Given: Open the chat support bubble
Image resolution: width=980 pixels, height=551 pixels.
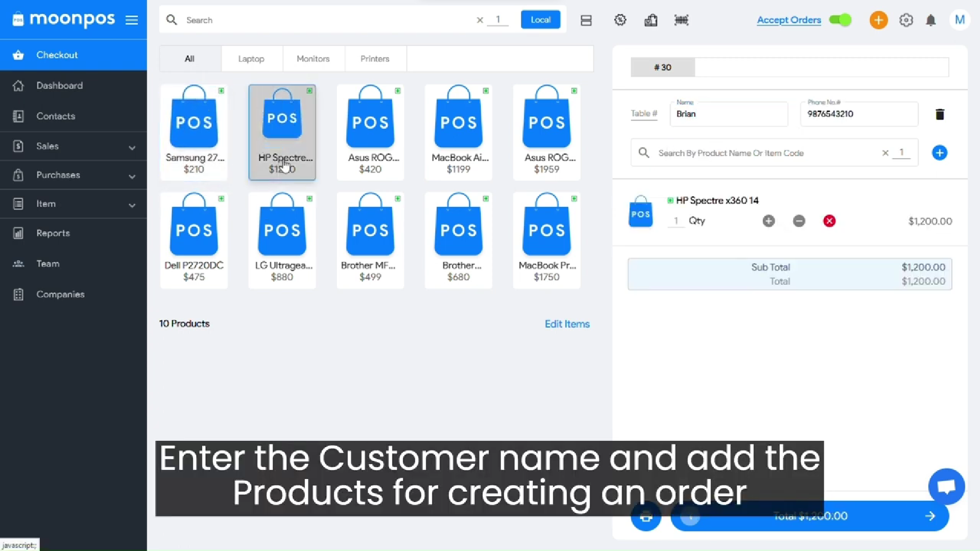Looking at the screenshot, I should tap(946, 486).
